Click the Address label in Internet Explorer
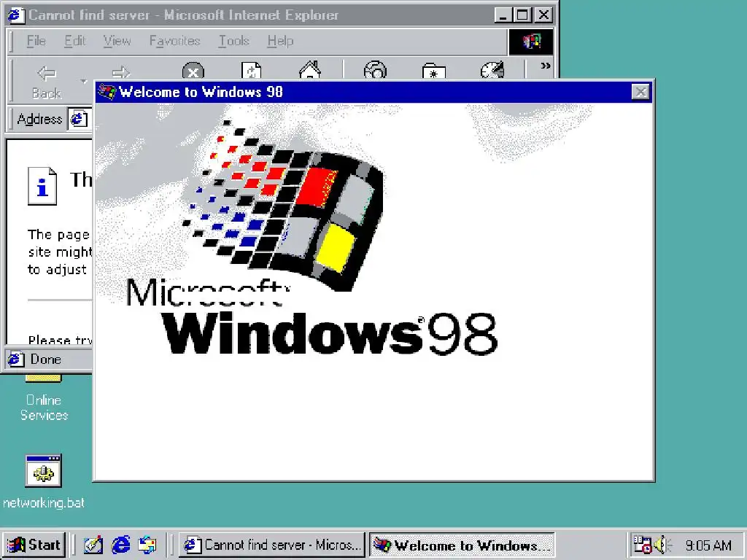 pyautogui.click(x=39, y=119)
